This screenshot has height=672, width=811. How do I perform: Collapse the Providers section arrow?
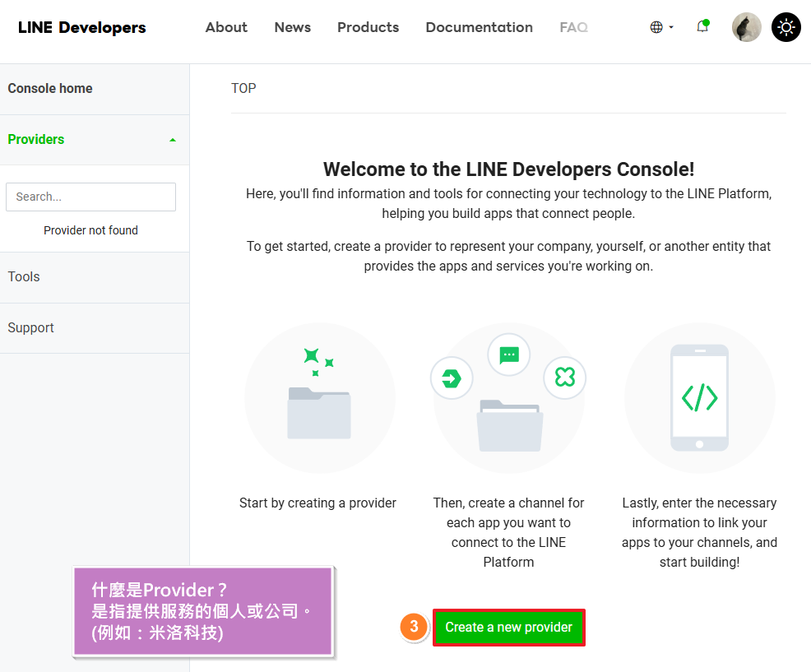click(x=172, y=140)
